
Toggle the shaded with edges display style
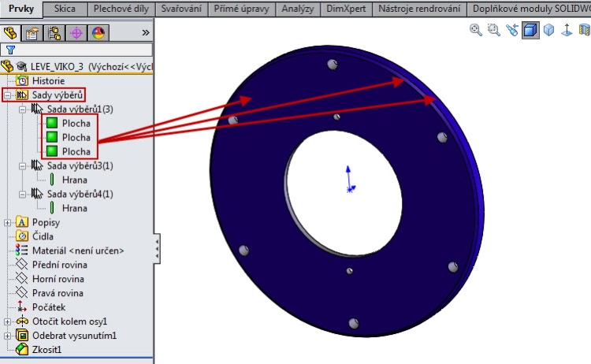(x=530, y=30)
